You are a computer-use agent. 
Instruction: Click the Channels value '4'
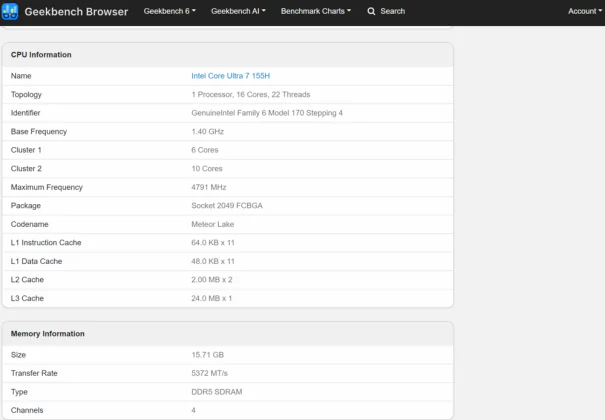pos(193,410)
